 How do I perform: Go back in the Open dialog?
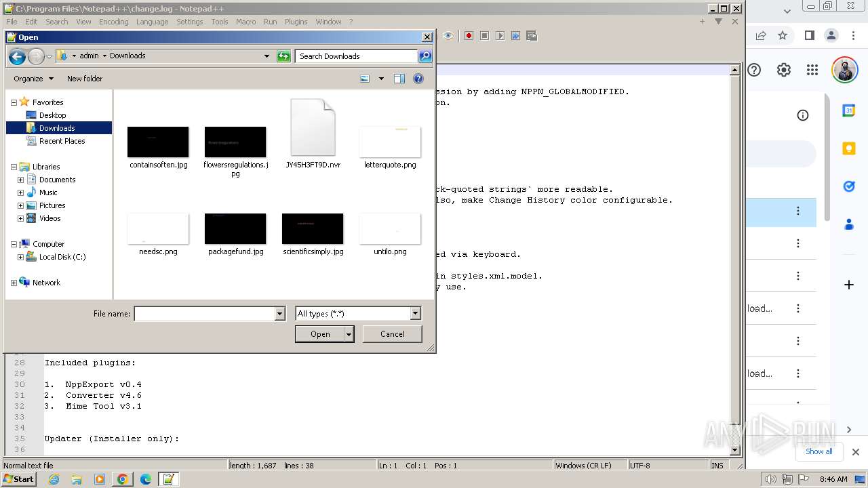tap(17, 56)
